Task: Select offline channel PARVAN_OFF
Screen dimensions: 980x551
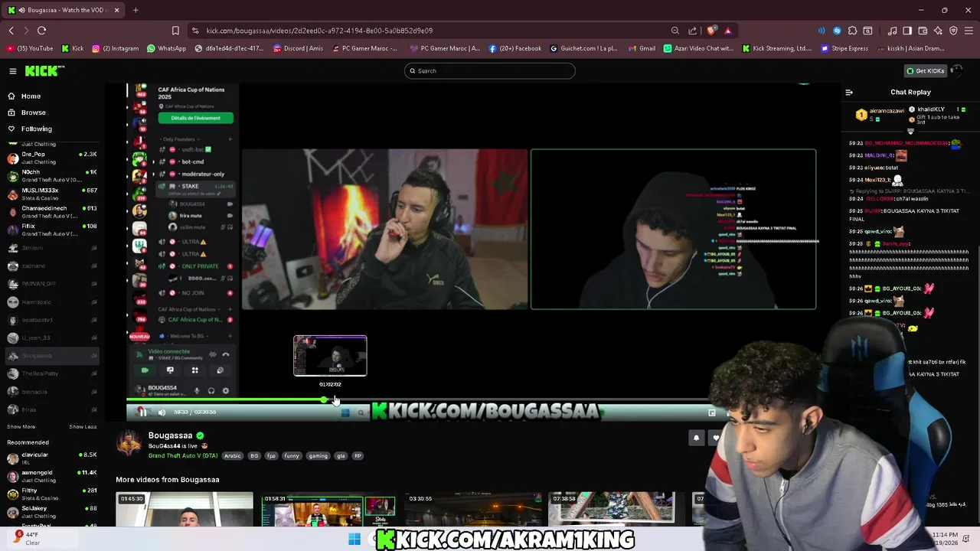Action: coord(52,284)
